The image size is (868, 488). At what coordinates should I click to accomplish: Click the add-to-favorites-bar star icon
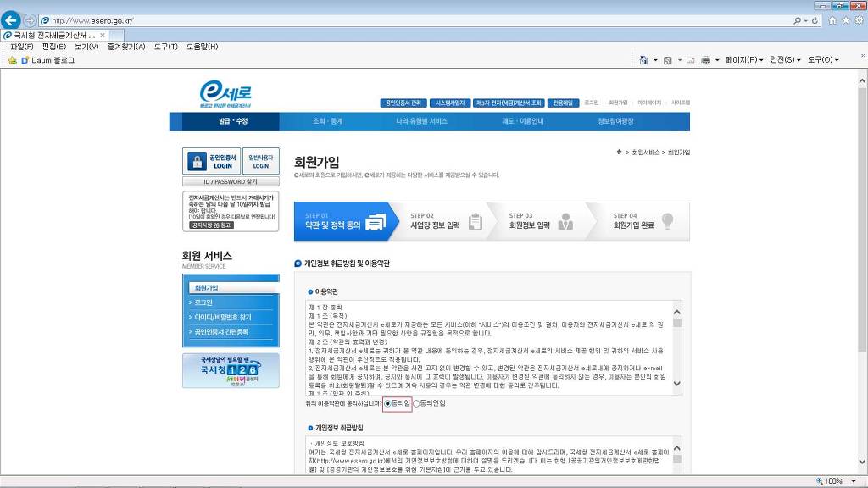(12, 60)
